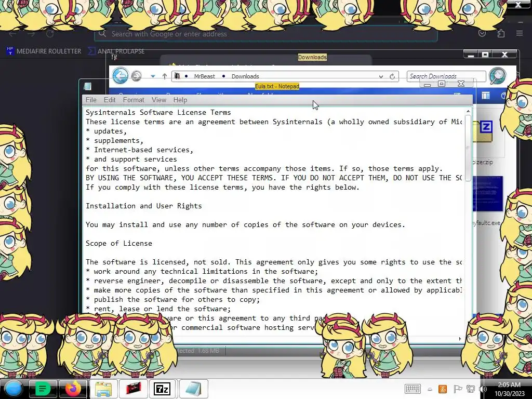Open the Help menu in Notepad
The height and width of the screenshot is (399, 532).
pos(180,100)
